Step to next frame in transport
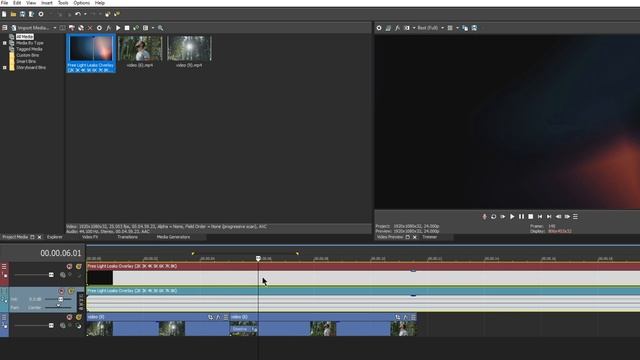 567,217
